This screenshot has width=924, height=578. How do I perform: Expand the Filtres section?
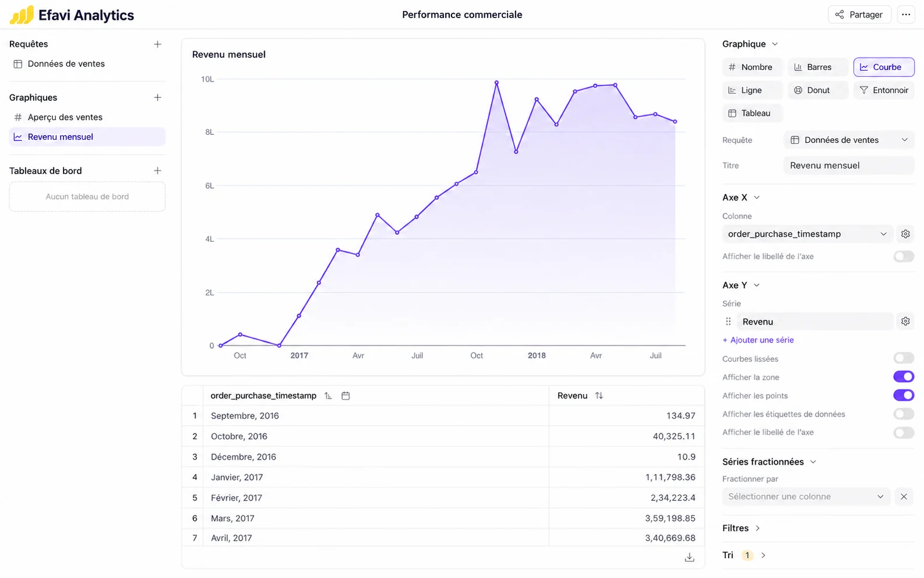pyautogui.click(x=757, y=528)
